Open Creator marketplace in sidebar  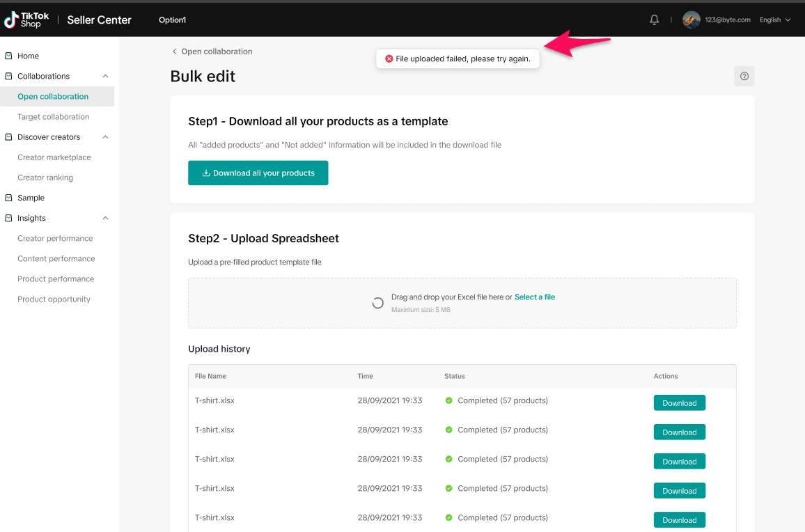(54, 157)
